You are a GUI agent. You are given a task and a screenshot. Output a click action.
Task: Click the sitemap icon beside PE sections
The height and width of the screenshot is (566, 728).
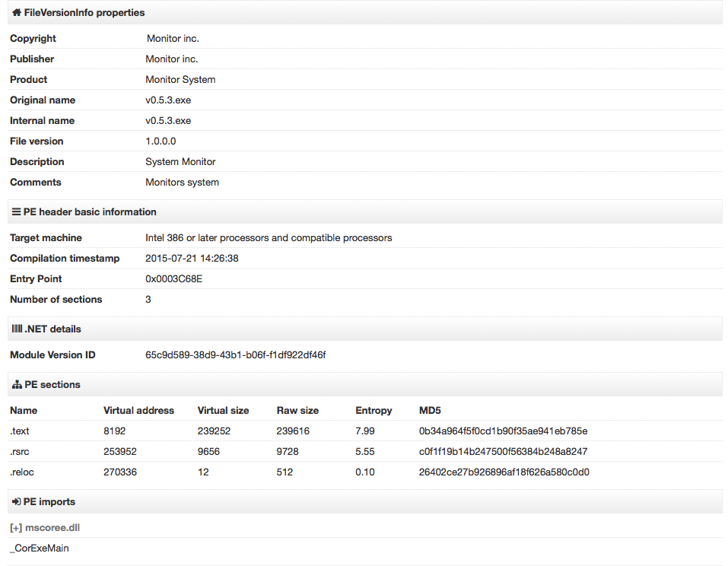pyautogui.click(x=17, y=384)
